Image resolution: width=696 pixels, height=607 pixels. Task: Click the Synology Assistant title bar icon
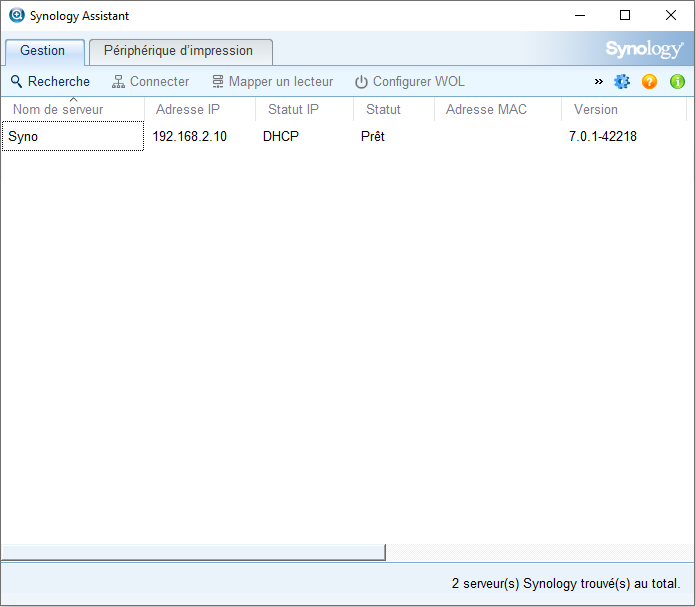[16, 16]
